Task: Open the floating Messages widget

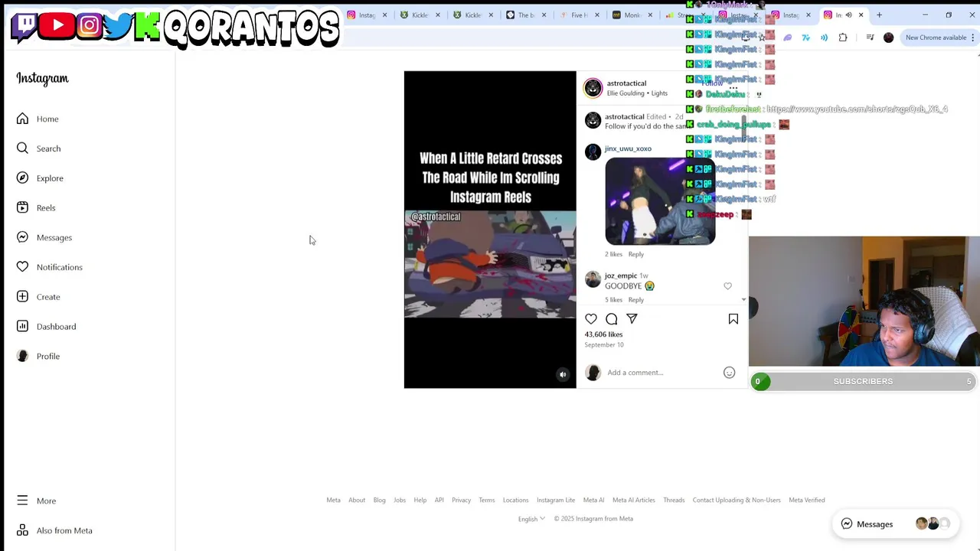Action: click(x=894, y=524)
